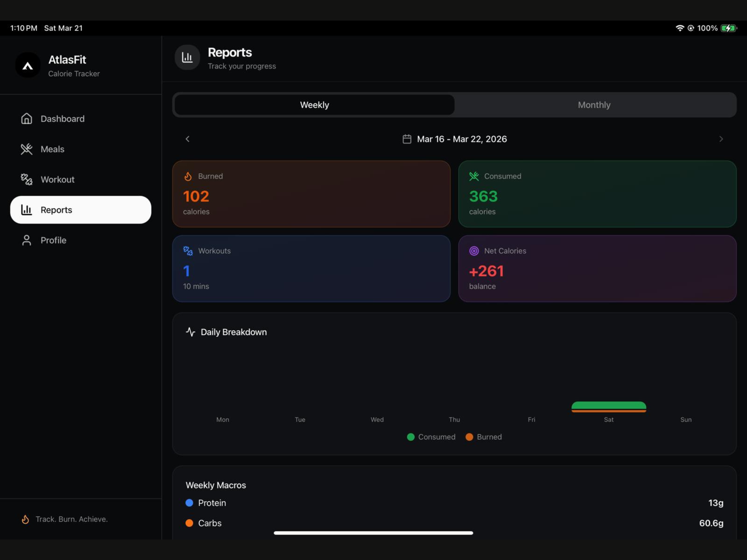Click the orange Carbs color dot
This screenshot has height=560, width=747.
(189, 523)
